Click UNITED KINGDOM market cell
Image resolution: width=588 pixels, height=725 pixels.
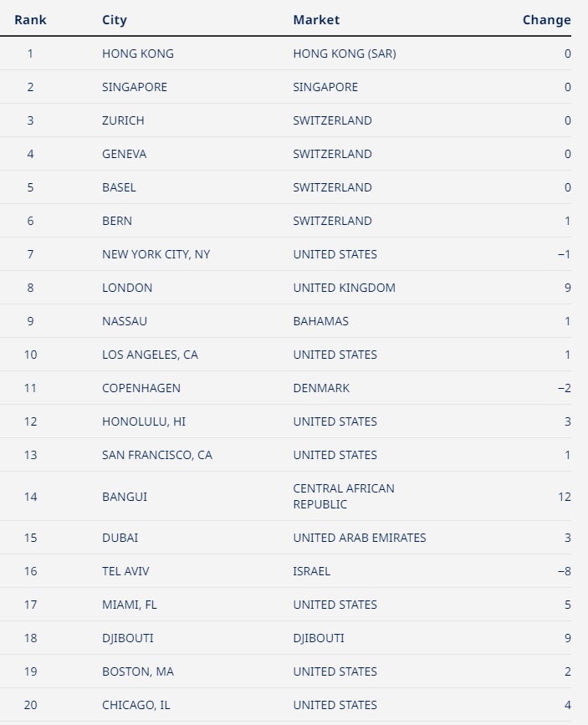345,288
